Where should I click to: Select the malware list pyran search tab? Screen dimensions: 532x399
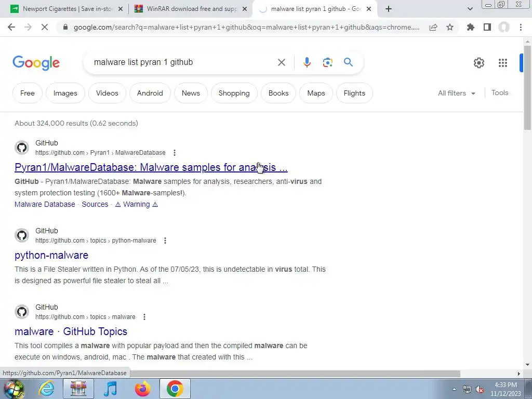click(315, 9)
